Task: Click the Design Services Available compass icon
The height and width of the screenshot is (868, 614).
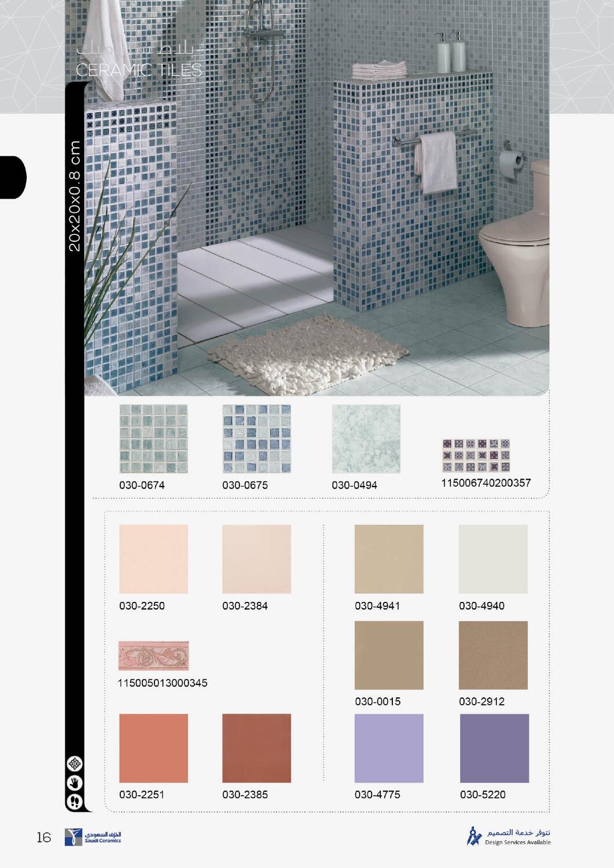Action: (x=475, y=836)
